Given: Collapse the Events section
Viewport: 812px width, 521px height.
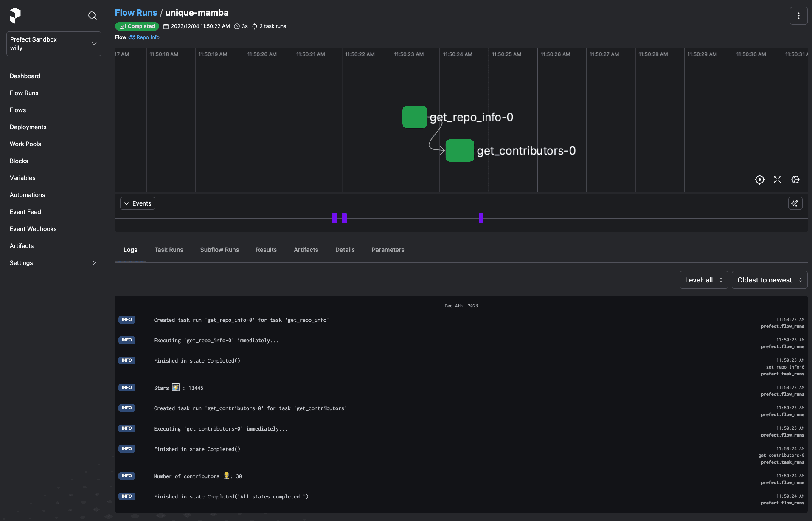Looking at the screenshot, I should point(138,203).
